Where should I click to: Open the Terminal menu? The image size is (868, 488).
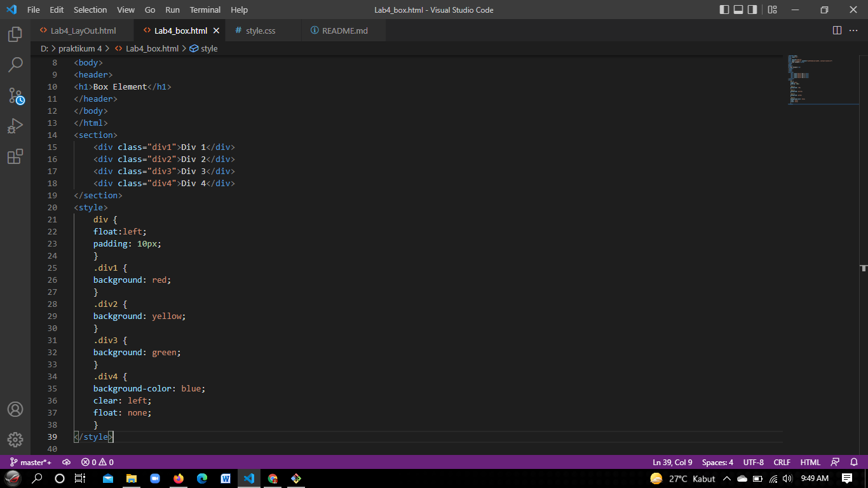coord(205,10)
